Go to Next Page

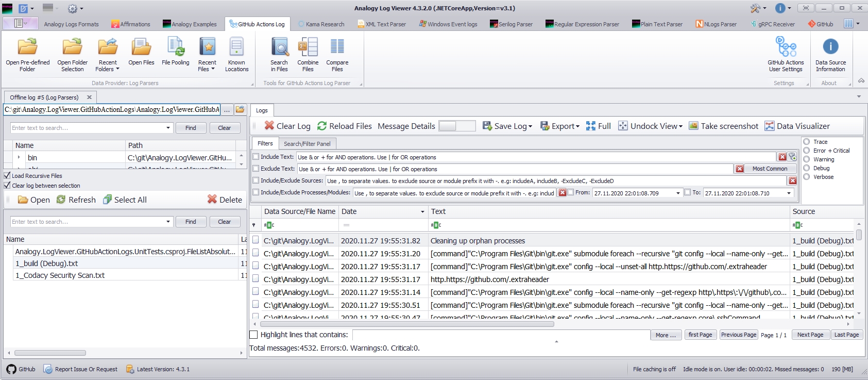pos(810,335)
